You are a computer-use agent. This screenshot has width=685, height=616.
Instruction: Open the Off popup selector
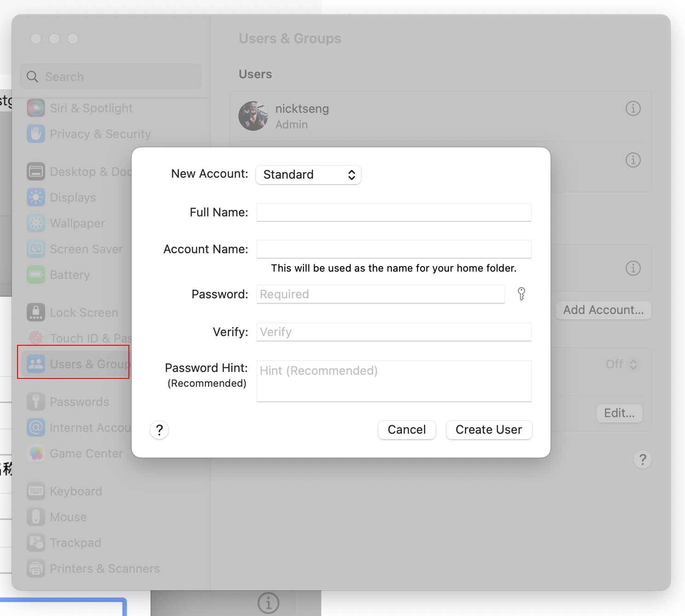(x=621, y=365)
